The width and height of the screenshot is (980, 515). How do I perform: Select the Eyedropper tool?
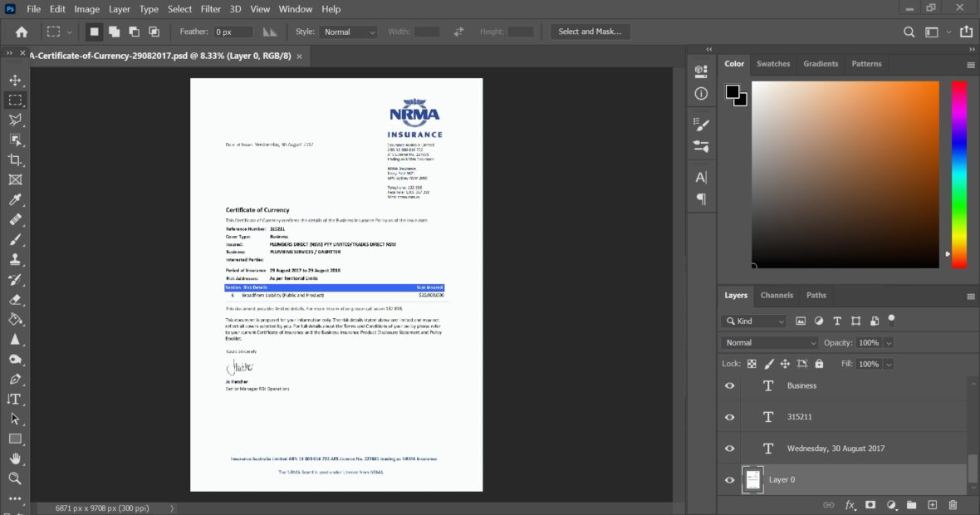pyautogui.click(x=15, y=199)
